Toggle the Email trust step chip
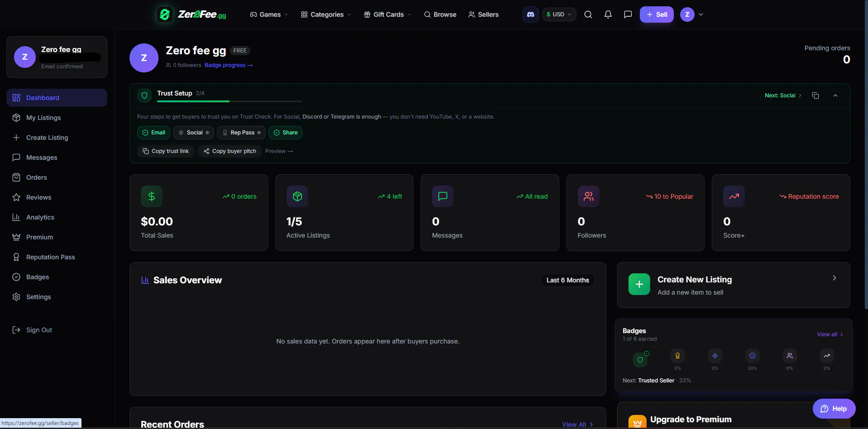The height and width of the screenshot is (429, 868). pos(153,133)
